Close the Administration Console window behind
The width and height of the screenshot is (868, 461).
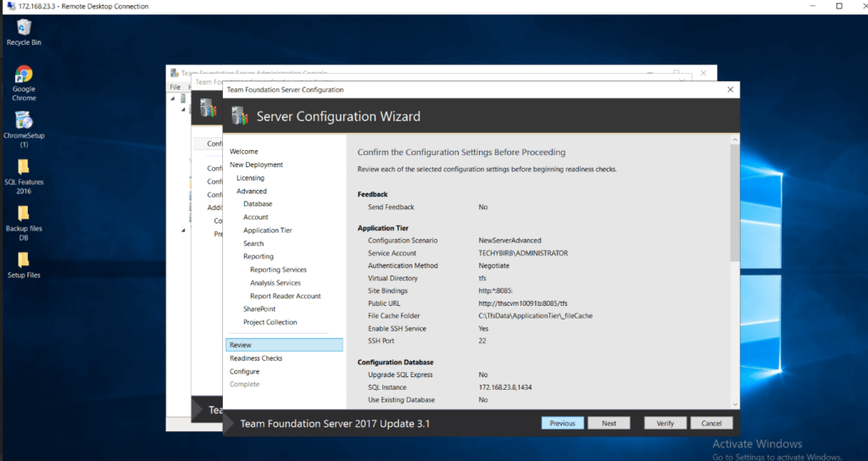click(703, 73)
